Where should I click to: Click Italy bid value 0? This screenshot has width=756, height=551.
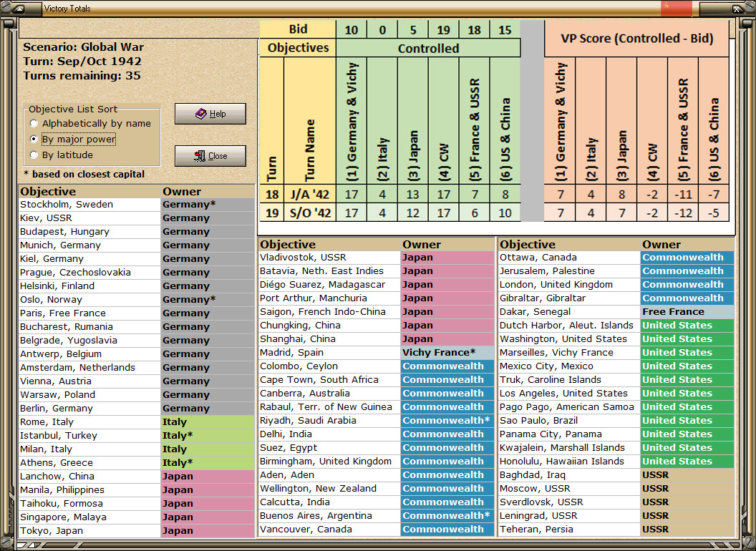382,29
